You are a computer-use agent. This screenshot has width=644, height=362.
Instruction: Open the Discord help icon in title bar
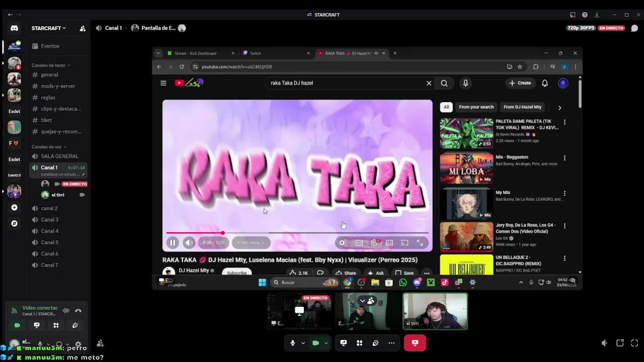click(585, 15)
